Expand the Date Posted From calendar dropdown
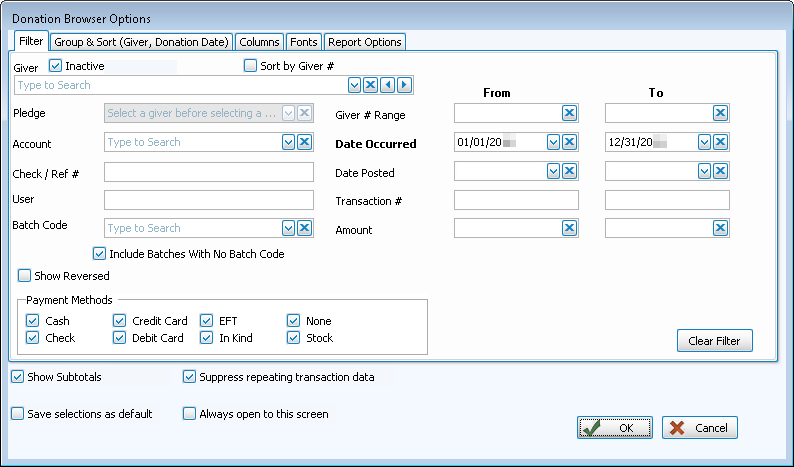 [553, 172]
